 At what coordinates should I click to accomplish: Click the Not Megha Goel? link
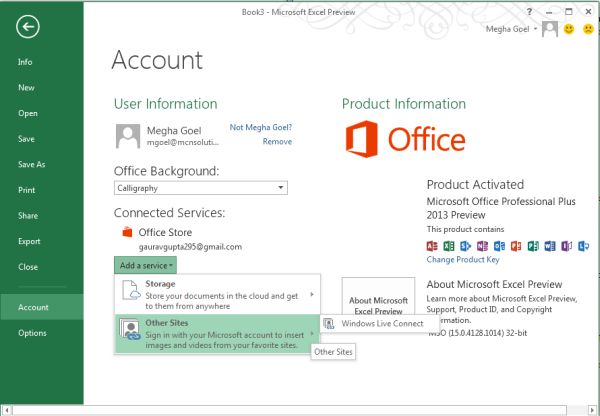click(x=260, y=127)
